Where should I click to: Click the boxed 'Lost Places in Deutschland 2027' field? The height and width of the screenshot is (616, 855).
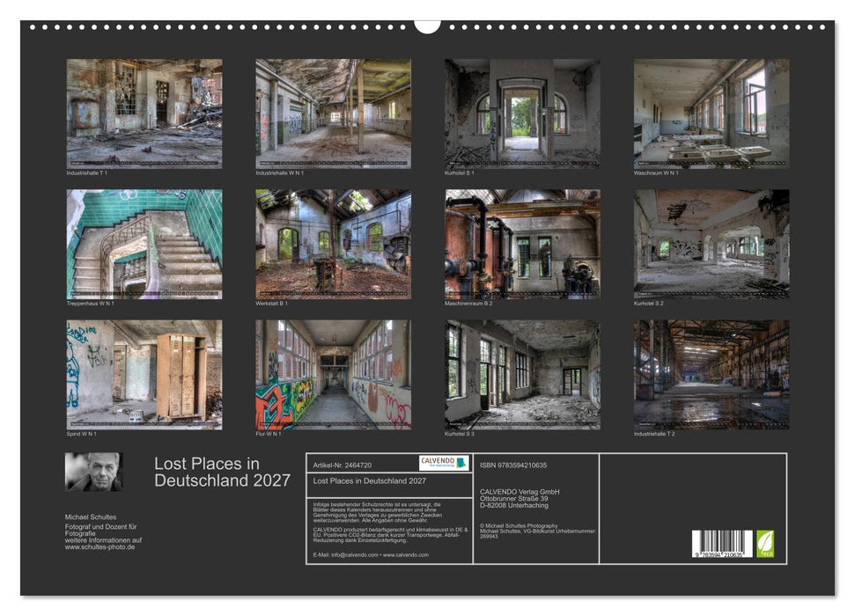[x=389, y=485]
